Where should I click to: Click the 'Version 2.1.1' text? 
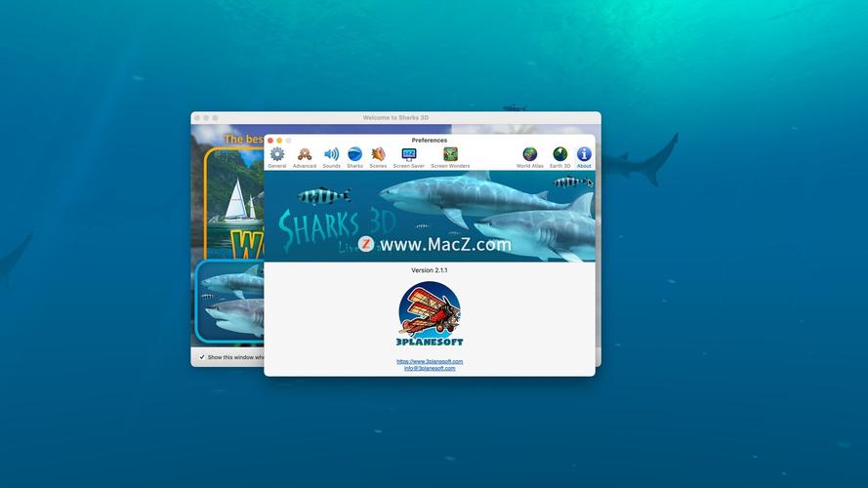[x=430, y=270]
